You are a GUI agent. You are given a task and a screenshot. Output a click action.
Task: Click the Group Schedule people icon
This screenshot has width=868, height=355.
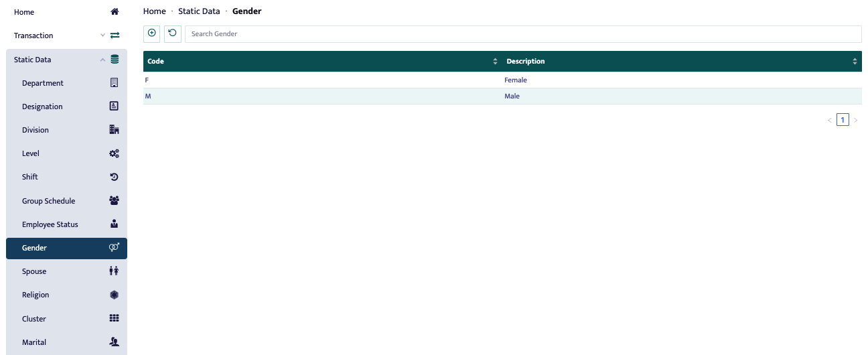pos(114,201)
